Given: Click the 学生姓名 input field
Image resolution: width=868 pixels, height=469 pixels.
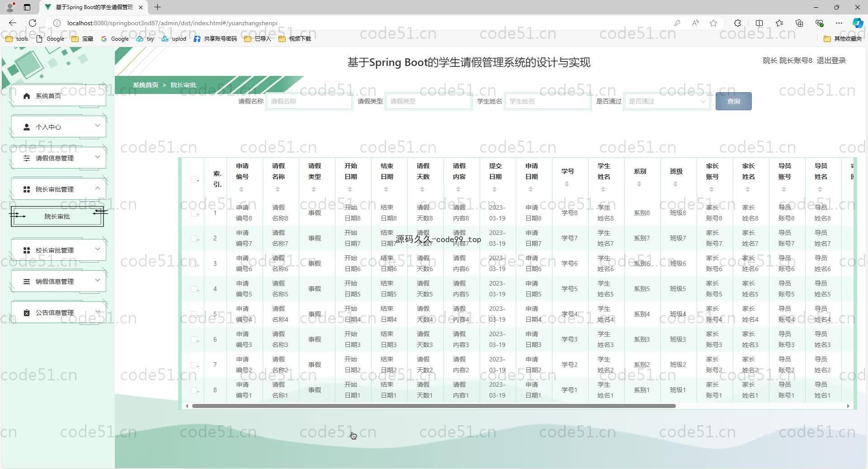Looking at the screenshot, I should coord(548,101).
